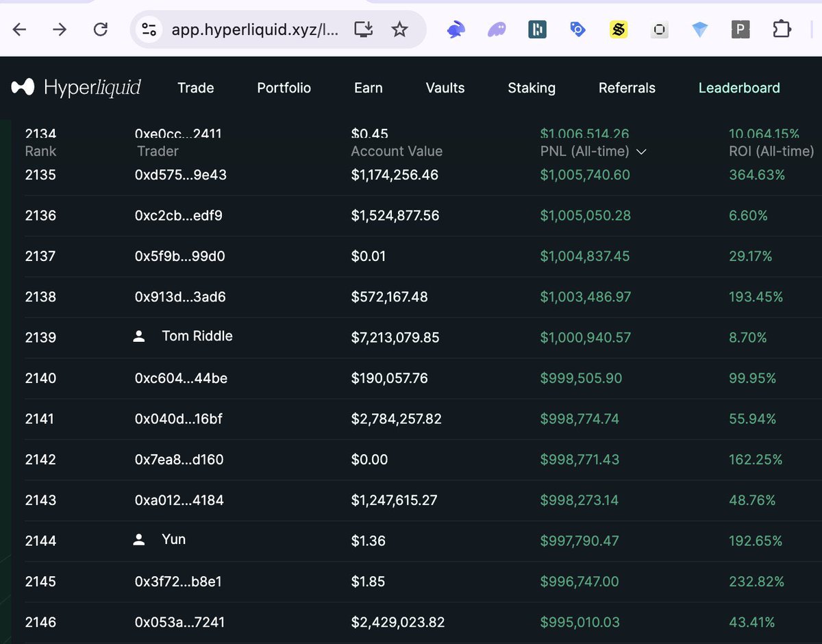Switch to the Staking tab
This screenshot has width=822, height=644.
click(532, 88)
